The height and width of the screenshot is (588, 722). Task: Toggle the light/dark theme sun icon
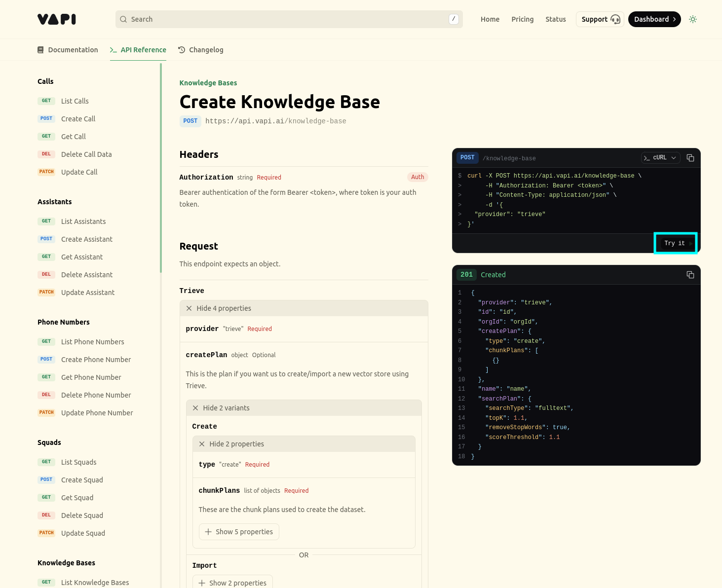pos(693,19)
